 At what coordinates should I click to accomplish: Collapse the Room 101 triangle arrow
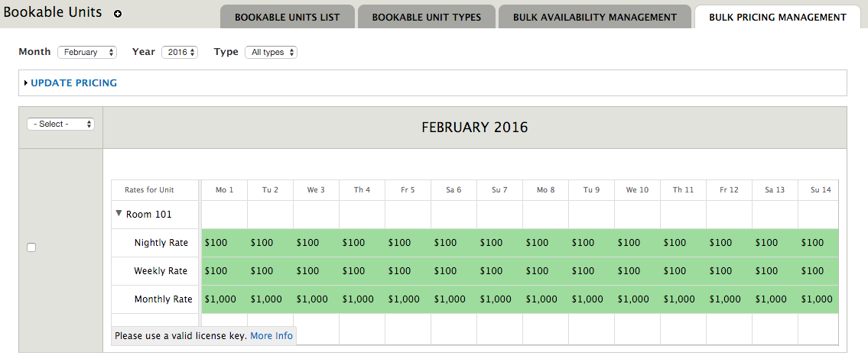pyautogui.click(x=119, y=213)
